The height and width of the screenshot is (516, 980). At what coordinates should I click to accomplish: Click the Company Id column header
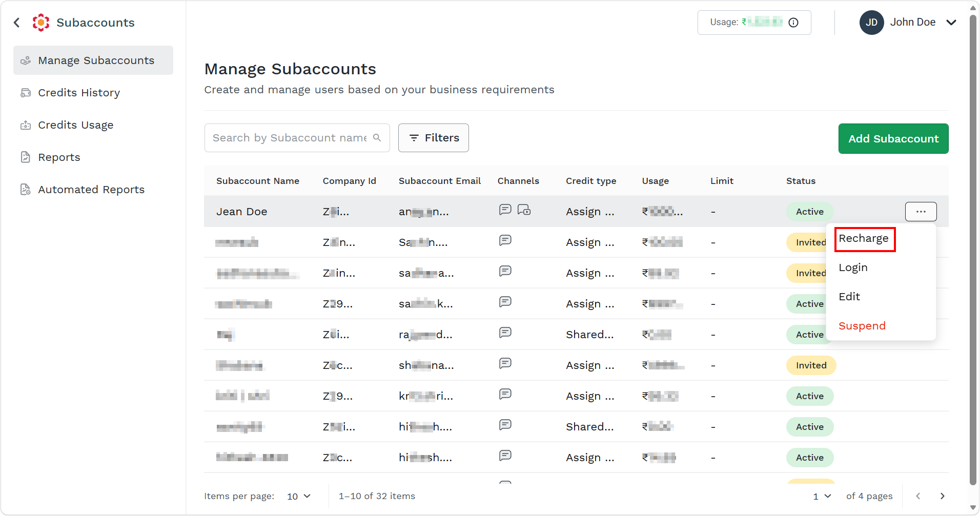(350, 181)
